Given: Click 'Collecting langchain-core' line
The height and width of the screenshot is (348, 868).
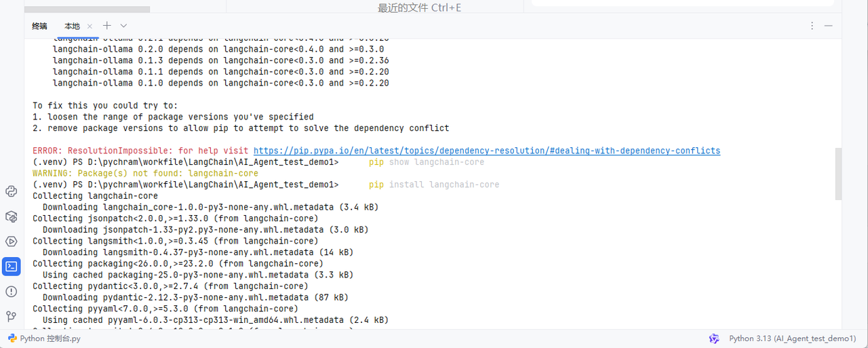Looking at the screenshot, I should (95, 196).
